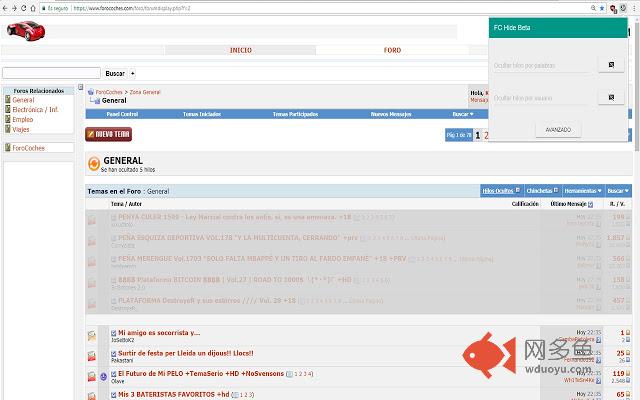
Task: Collapse the Foros Relacionados sidebar panel
Action: pos(80,87)
